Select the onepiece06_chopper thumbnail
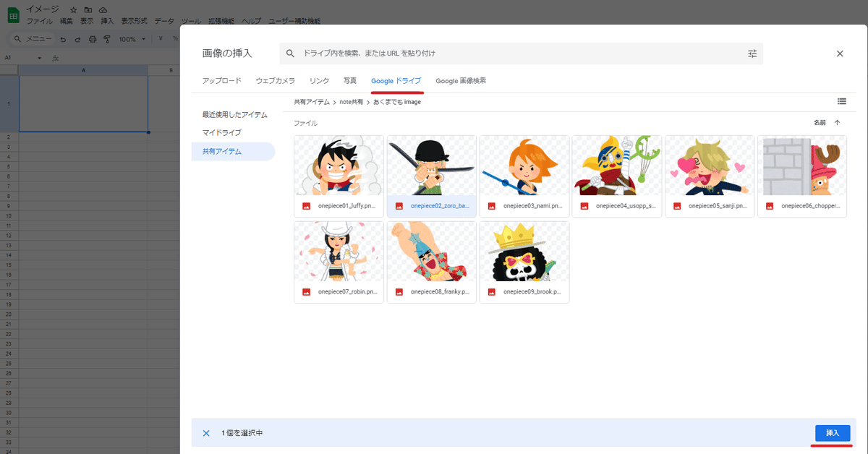 pyautogui.click(x=802, y=166)
